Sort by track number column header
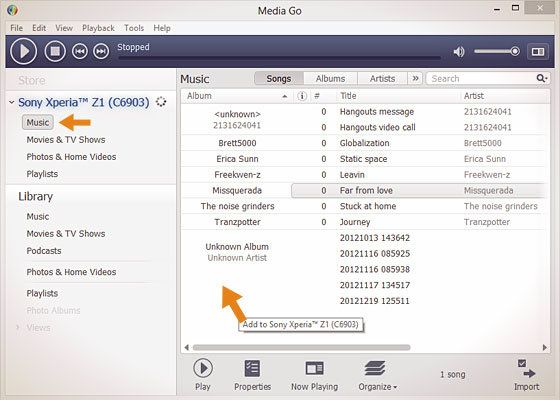 tap(317, 96)
